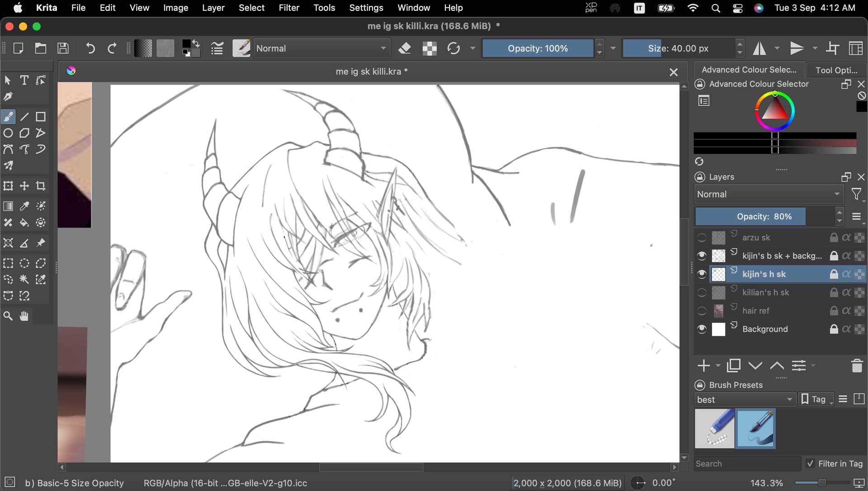Select the Colour Sampler eyedropper tool

pos(24,206)
